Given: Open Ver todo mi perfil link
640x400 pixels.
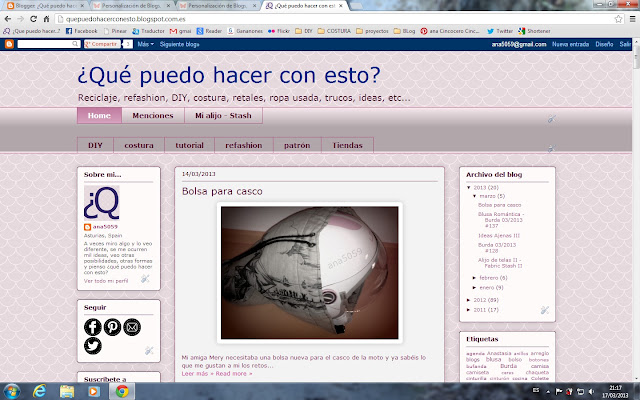Looking at the screenshot, I should click(106, 281).
